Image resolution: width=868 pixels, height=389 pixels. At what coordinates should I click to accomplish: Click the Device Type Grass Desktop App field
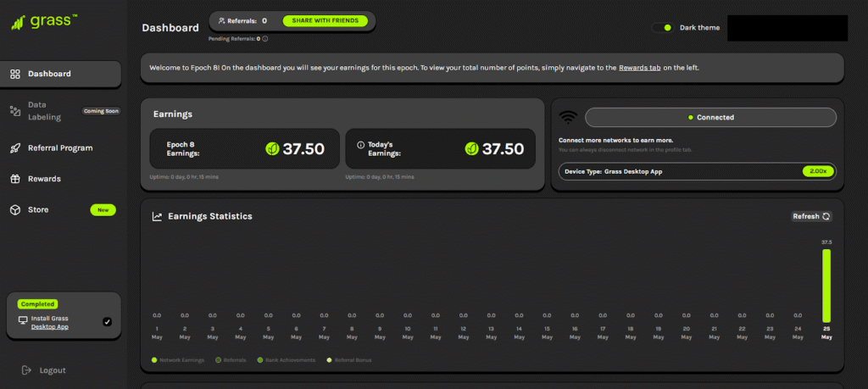[x=698, y=171]
